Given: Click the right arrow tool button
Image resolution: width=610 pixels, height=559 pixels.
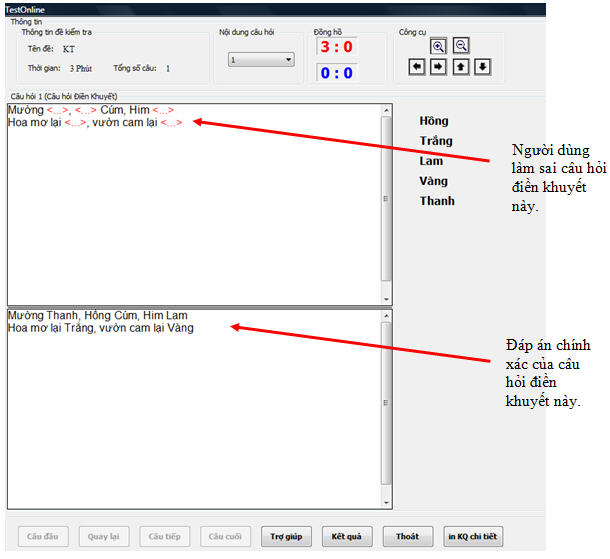Looking at the screenshot, I should click(x=438, y=67).
